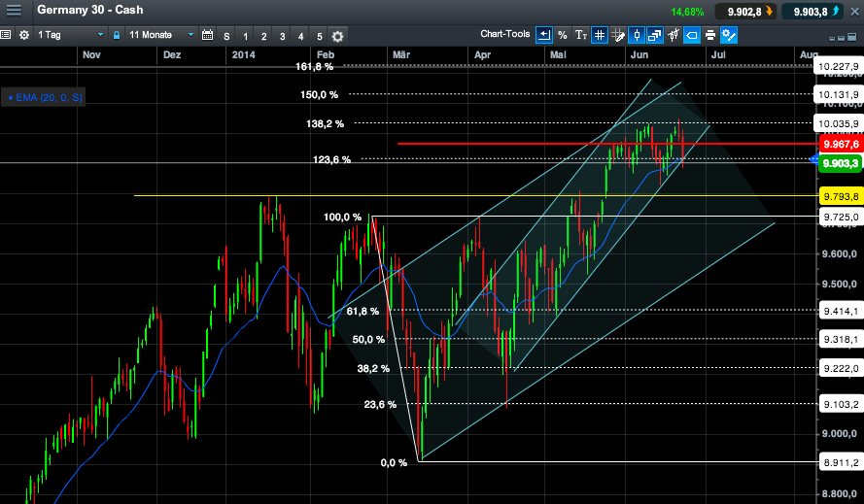
Task: Select the red 9.967,6 price label
Action: (841, 145)
